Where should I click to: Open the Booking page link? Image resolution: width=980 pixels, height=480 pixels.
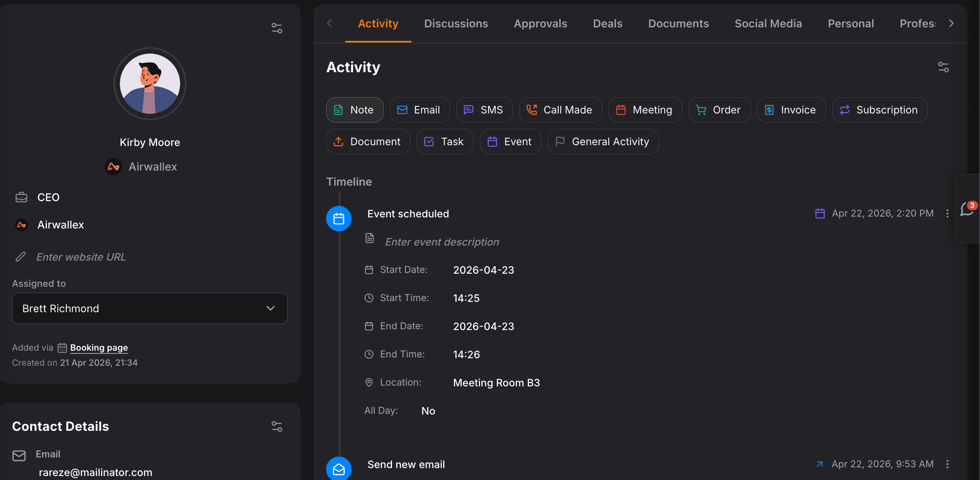(99, 348)
